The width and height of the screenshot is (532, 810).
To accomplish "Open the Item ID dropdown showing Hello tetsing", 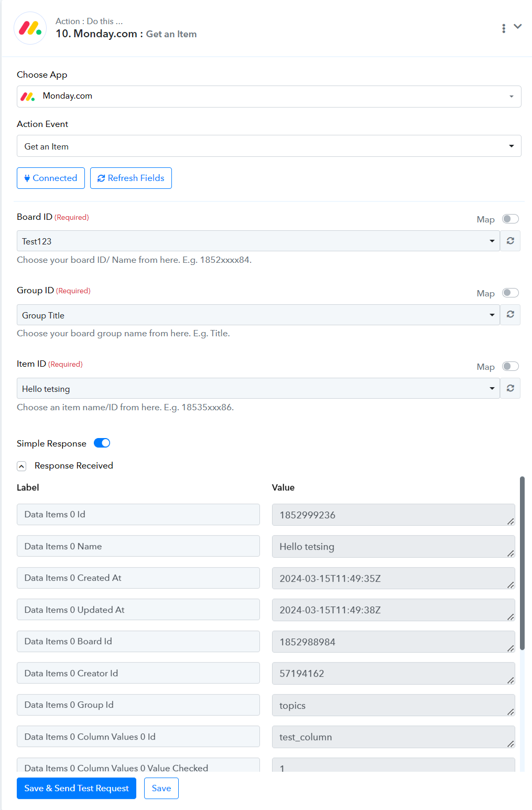I will click(x=258, y=388).
